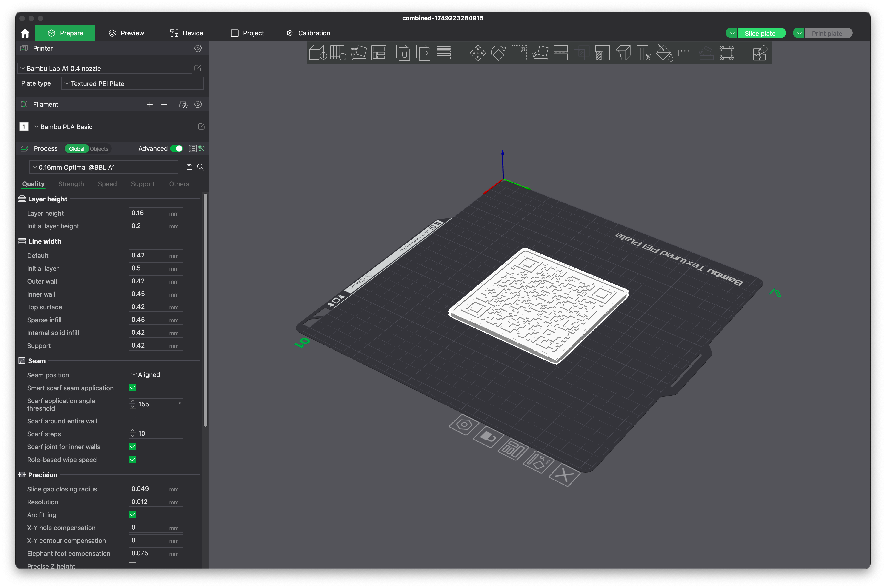Click the Split to parts icon
The width and height of the screenshot is (886, 588).
point(423,53)
